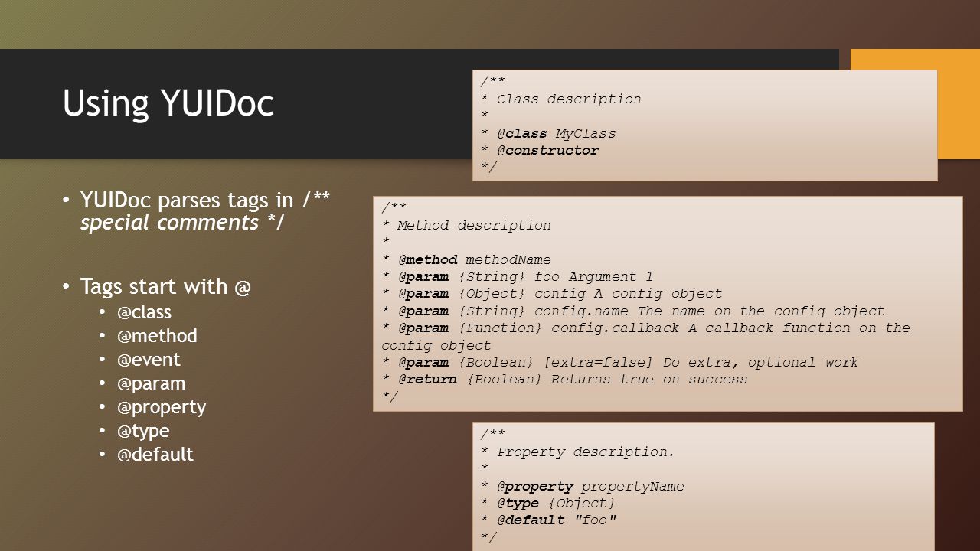Click the '* @constructor' code line
The image size is (980, 551).
pyautogui.click(x=540, y=150)
